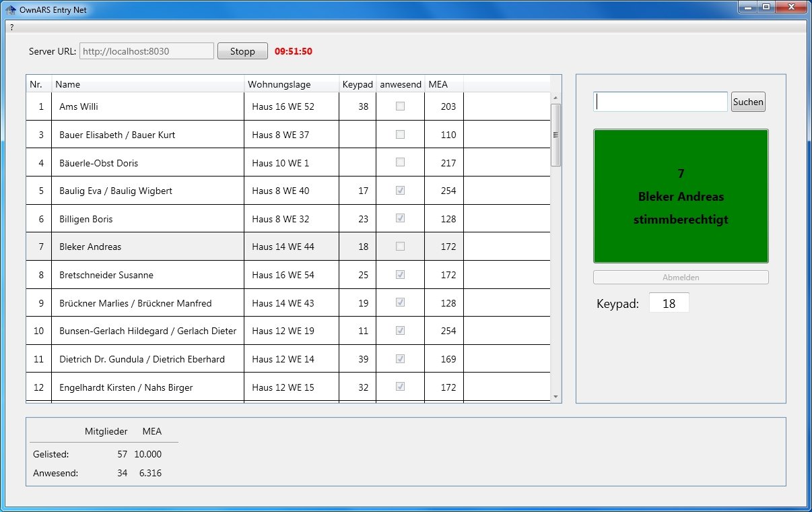Click the vertical scrollbar thumb of the list
This screenshot has height=512, width=812.
555,135
